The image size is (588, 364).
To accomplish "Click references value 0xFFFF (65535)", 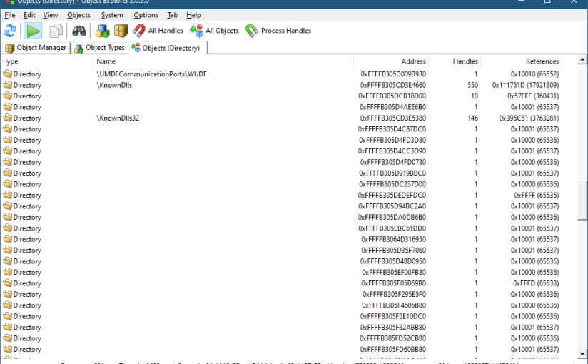I will pyautogui.click(x=536, y=195).
